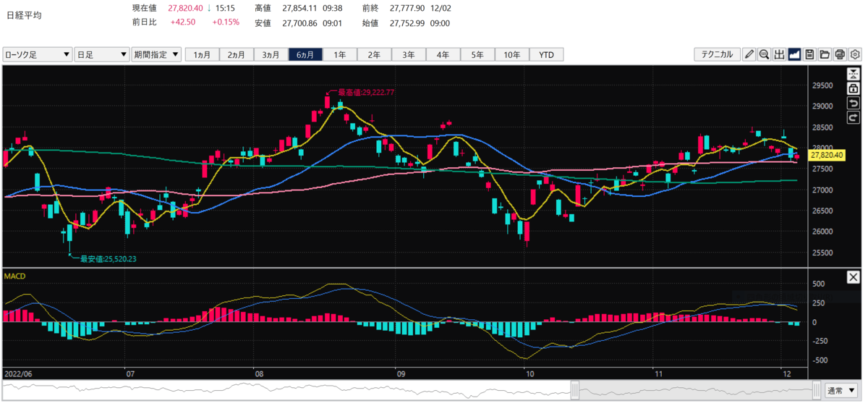Toggle the area chart display icon
868x406 pixels.
coord(794,54)
